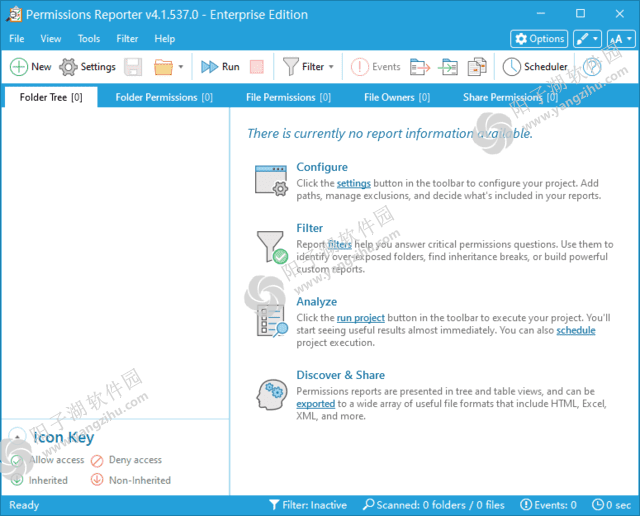Screen dimensions: 640x516
Task: Click the Non-Inherited label
Action: click(x=140, y=480)
